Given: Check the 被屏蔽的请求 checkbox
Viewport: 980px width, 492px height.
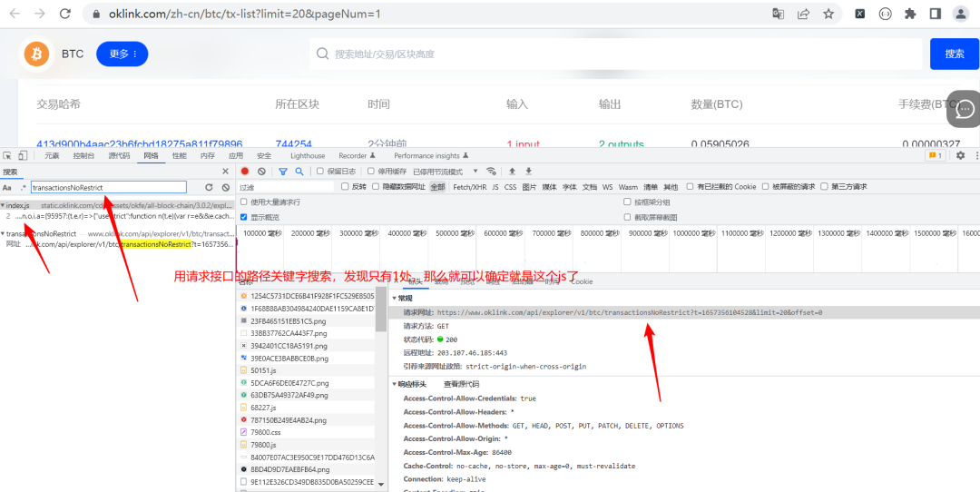Looking at the screenshot, I should [x=766, y=186].
